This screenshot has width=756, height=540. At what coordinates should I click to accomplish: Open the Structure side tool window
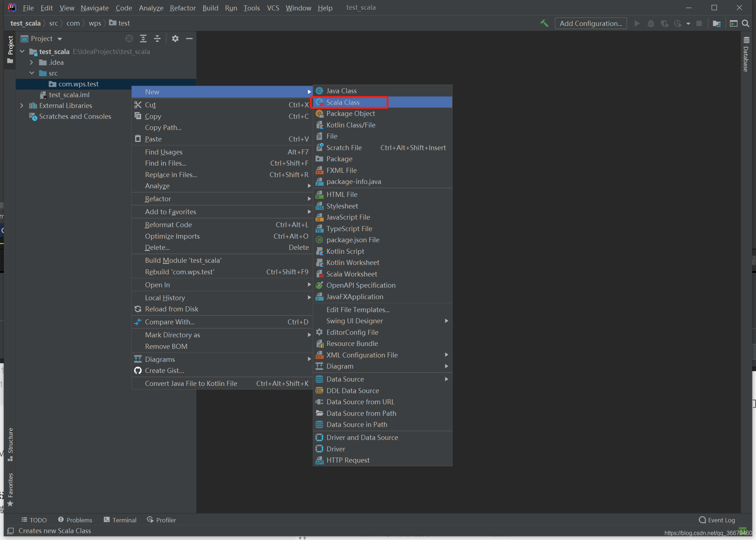pos(10,444)
